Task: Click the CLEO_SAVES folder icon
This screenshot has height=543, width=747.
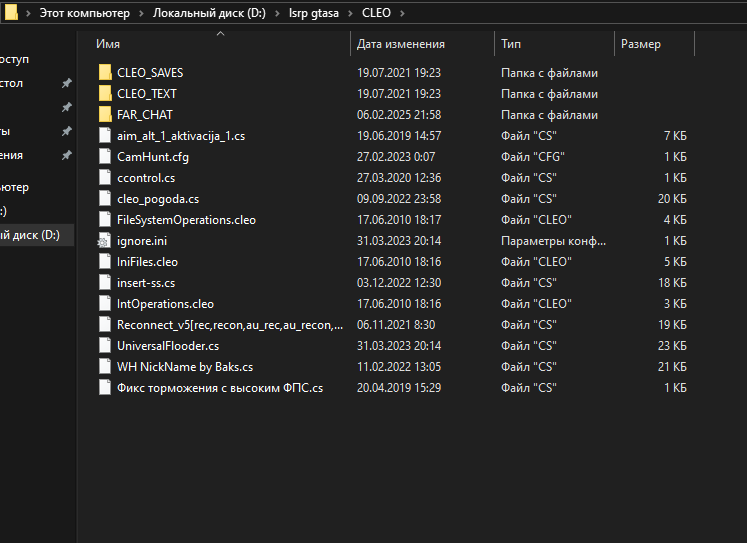Action: click(x=106, y=73)
